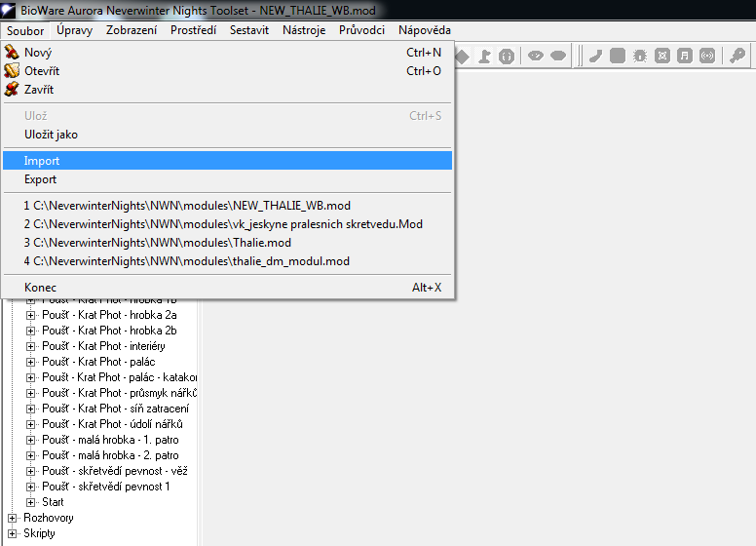Image resolution: width=756 pixels, height=546 pixels.
Task: Click the key icon in the toolbar
Action: pyautogui.click(x=737, y=56)
